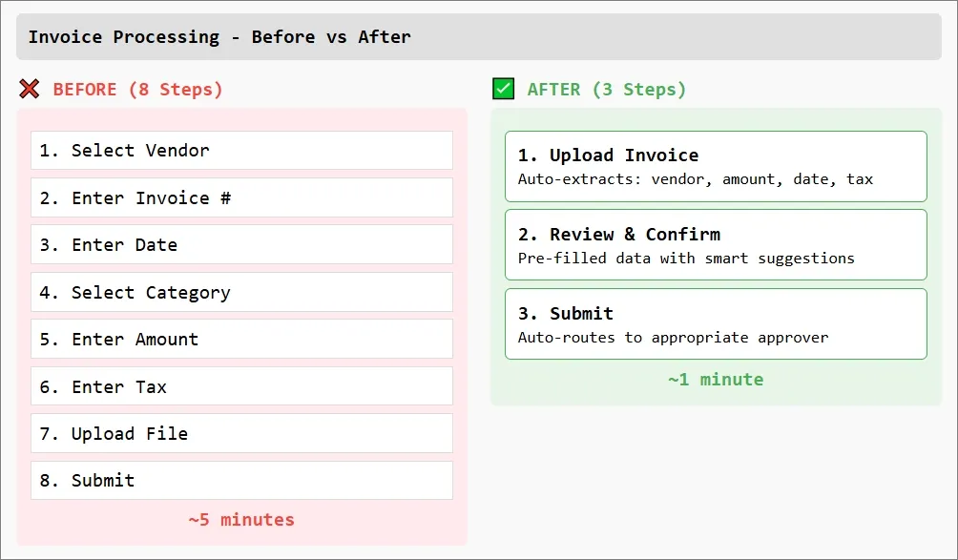
Task: Open the "4. Select Category" step
Action: pos(241,293)
